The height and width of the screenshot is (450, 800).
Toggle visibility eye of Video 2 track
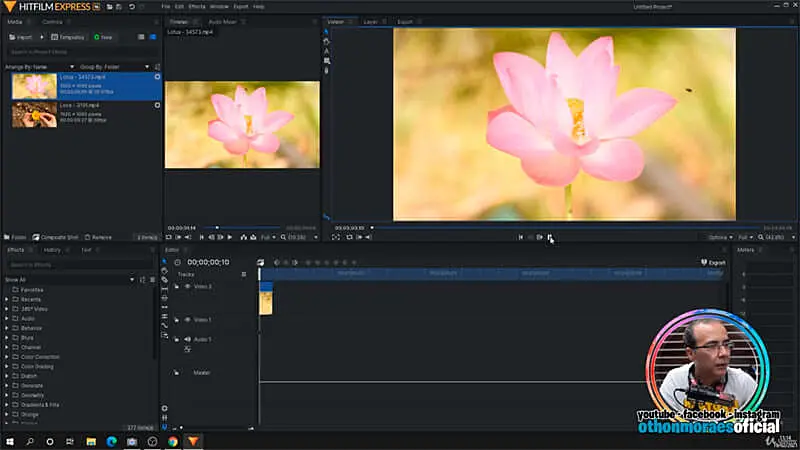coord(187,287)
